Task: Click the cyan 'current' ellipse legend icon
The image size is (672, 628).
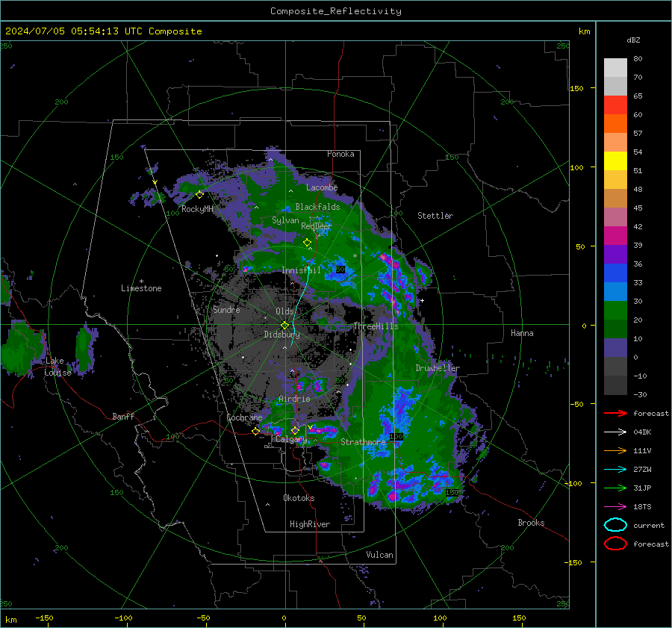Action: (615, 525)
